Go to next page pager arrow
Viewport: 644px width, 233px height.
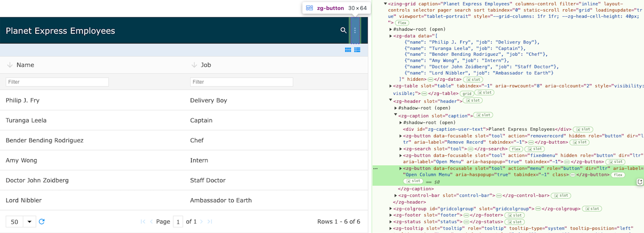(x=202, y=222)
